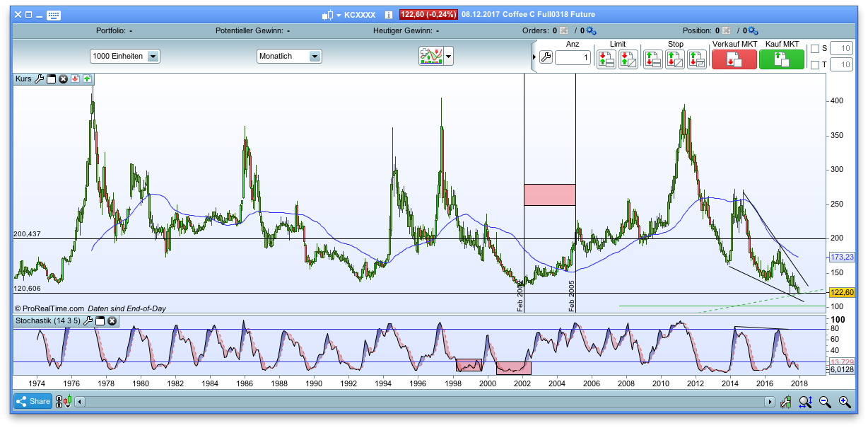The image size is (868, 428).
Task: Zoom in with the plus magnifier
Action: click(845, 402)
